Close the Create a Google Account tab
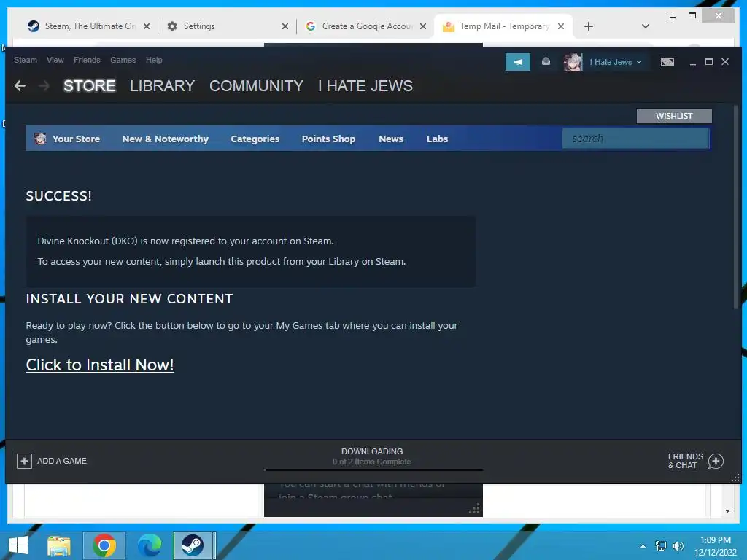Image resolution: width=747 pixels, height=560 pixels. point(423,26)
